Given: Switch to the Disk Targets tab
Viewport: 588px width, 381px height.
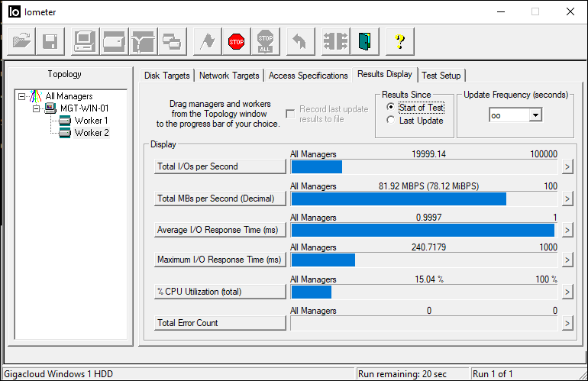Looking at the screenshot, I should tap(166, 76).
